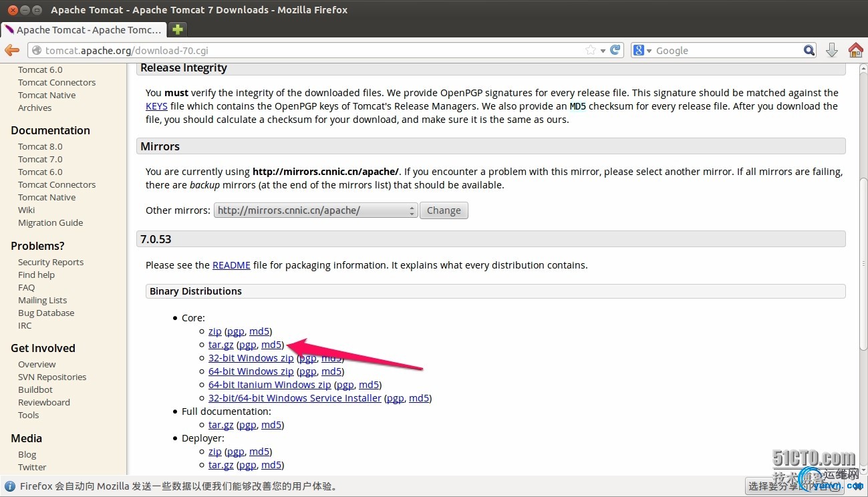Bookmark this page with the star icon
Screen dimensions: 868x497
[591, 50]
